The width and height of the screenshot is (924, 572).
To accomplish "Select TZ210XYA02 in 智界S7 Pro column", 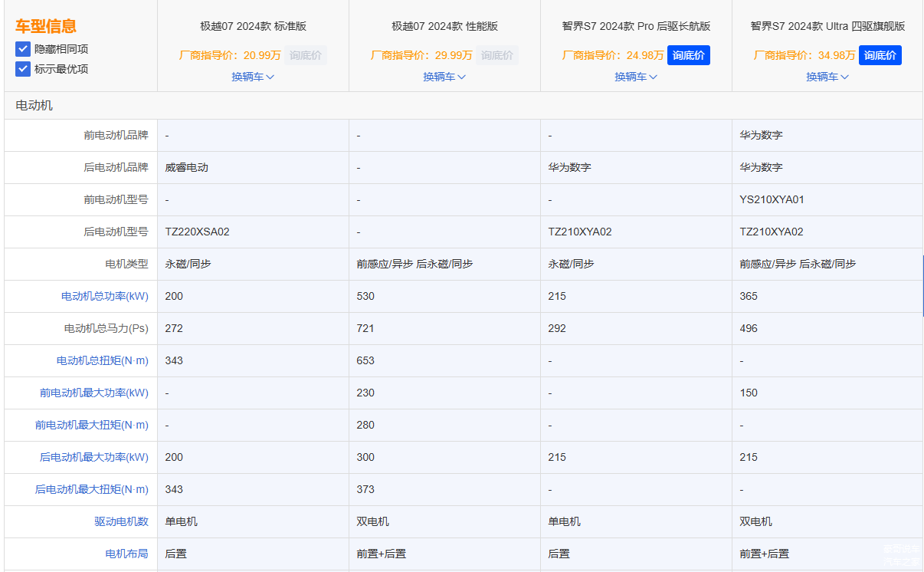I will pyautogui.click(x=580, y=232).
